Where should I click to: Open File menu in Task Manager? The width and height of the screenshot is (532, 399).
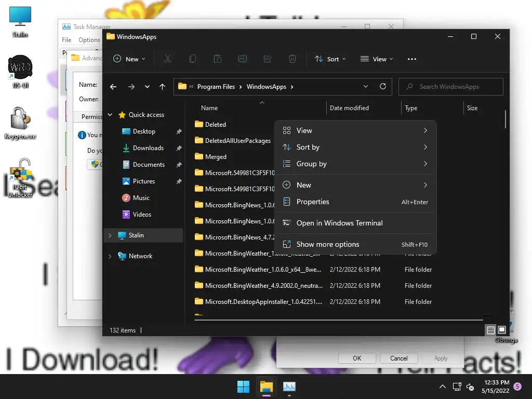(x=66, y=40)
